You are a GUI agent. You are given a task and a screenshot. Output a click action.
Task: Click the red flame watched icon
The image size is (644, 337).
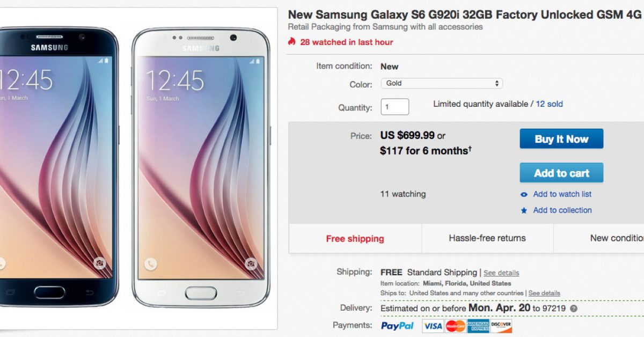pos(292,41)
